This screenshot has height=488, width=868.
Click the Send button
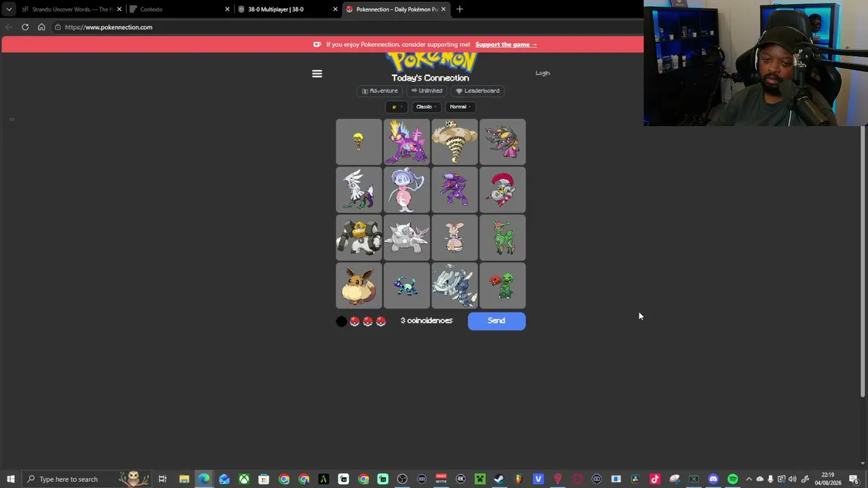pyautogui.click(x=496, y=321)
